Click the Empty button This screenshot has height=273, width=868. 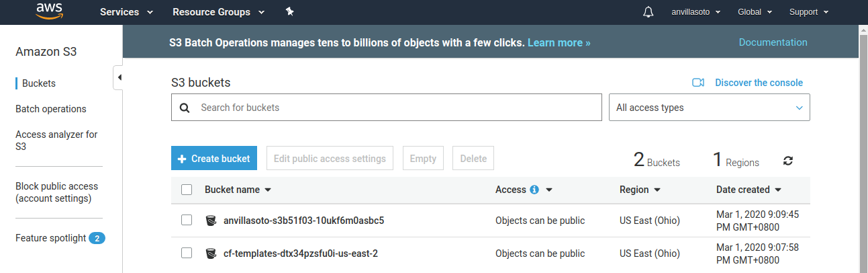(423, 159)
